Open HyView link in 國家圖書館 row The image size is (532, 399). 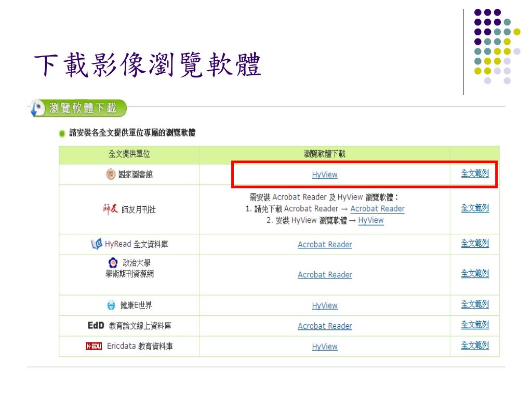coord(325,175)
